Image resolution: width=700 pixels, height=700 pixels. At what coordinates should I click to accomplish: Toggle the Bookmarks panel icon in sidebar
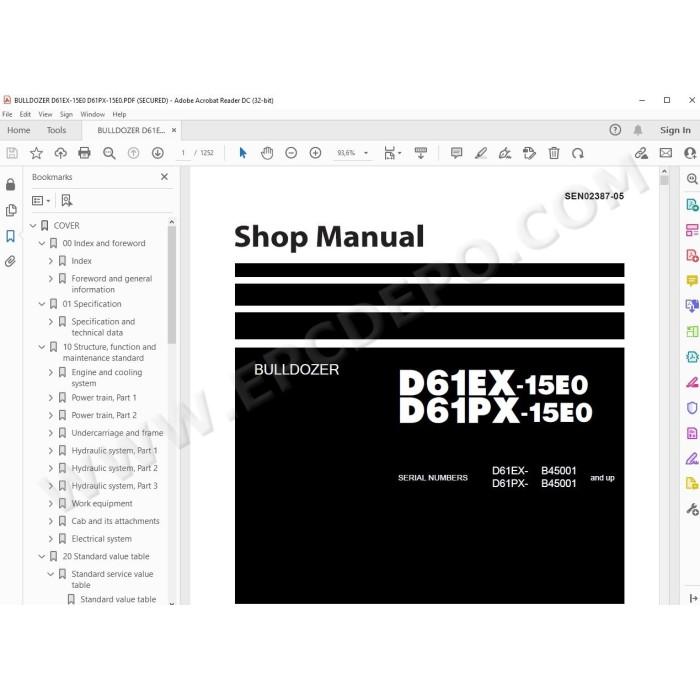(x=11, y=236)
